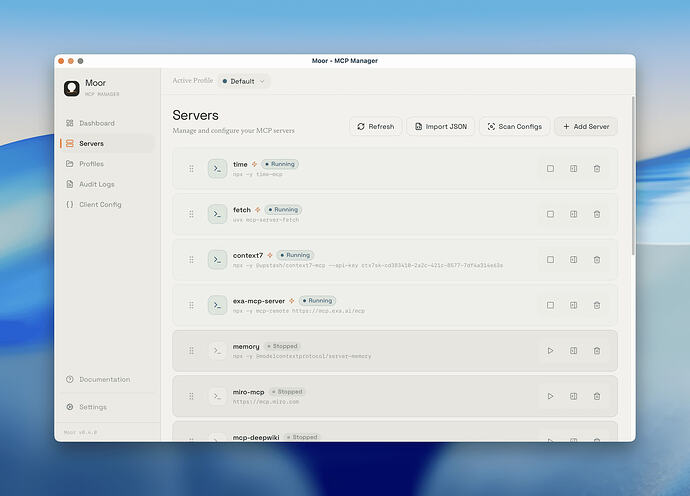Viewport: 690px width, 496px height.
Task: Click Stopped badge on memory server
Action: coord(282,346)
